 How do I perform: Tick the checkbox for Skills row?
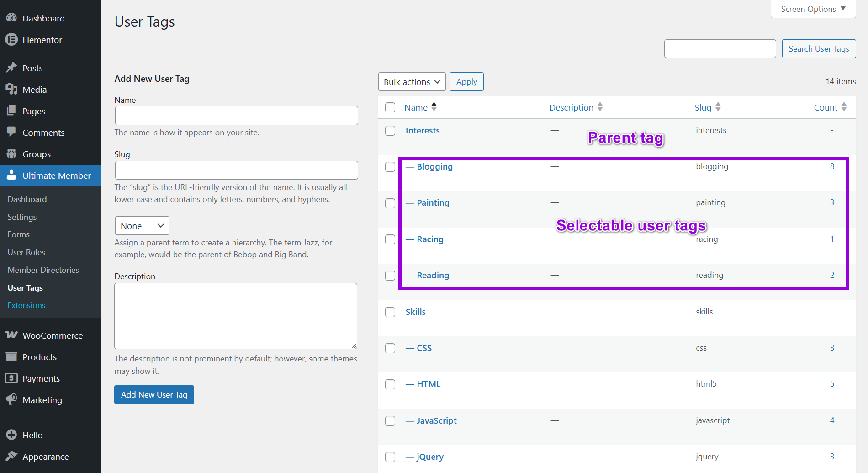tap(390, 312)
